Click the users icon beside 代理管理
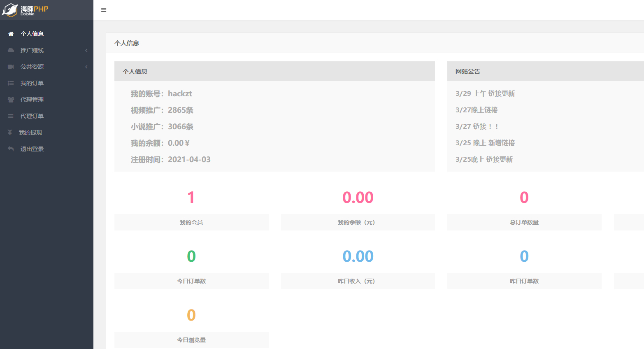 [x=11, y=100]
